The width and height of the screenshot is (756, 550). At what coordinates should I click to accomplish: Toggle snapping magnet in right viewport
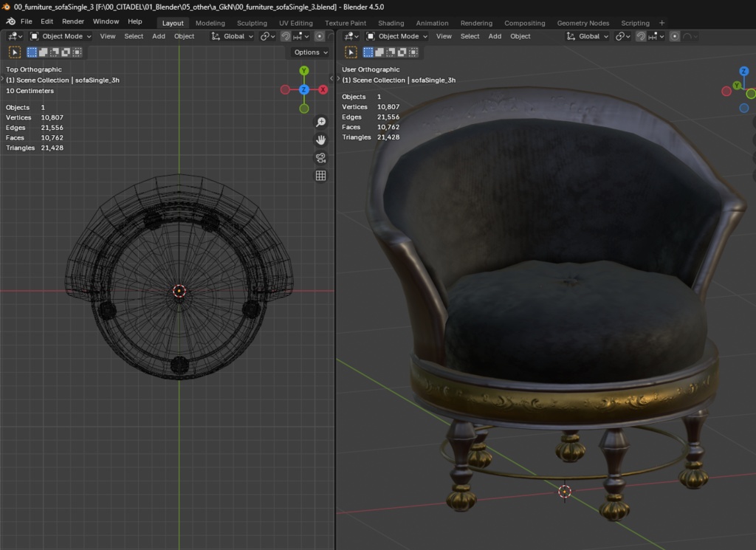pos(641,36)
